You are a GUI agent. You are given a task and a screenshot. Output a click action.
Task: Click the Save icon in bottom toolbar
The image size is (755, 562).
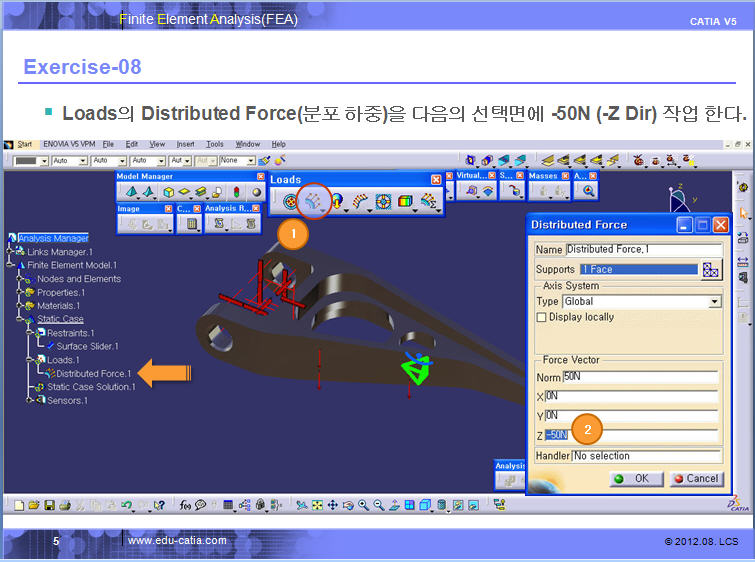click(49, 505)
